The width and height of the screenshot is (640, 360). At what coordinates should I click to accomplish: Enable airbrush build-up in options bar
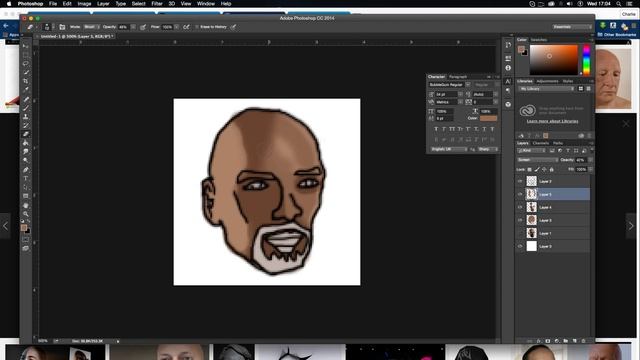(187, 27)
